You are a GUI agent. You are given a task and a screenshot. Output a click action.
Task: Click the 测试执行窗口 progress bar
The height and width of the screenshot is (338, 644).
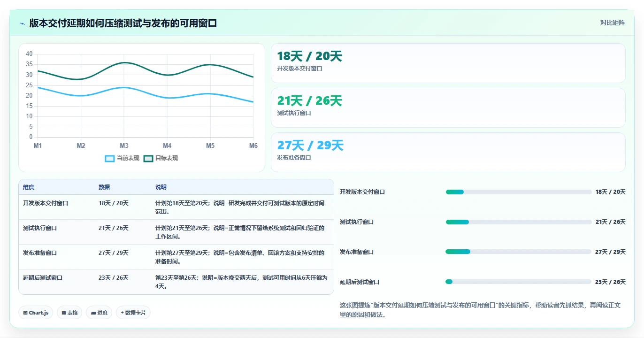[519, 222]
